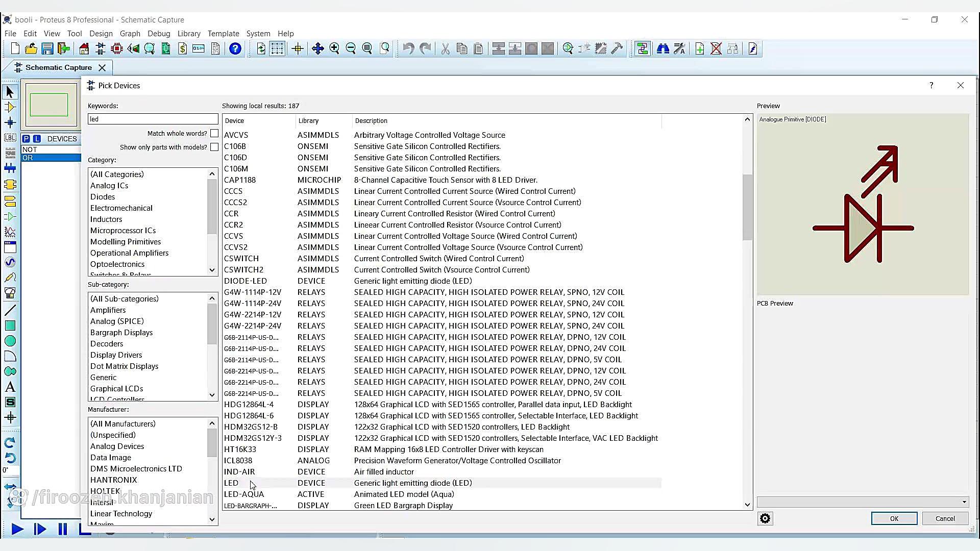Screen dimensions: 980x551
Task: Click results list scroll down arrow
Action: (748, 505)
